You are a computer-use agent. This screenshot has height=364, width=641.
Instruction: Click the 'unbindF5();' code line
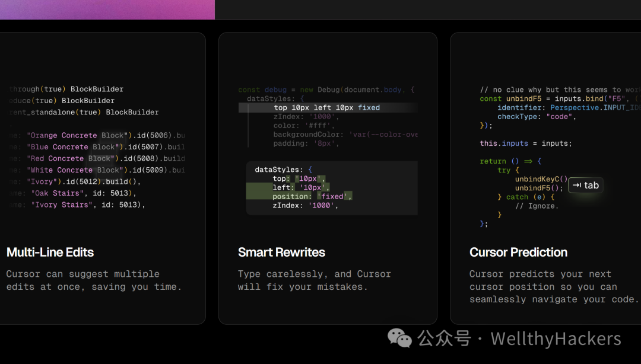(x=539, y=188)
